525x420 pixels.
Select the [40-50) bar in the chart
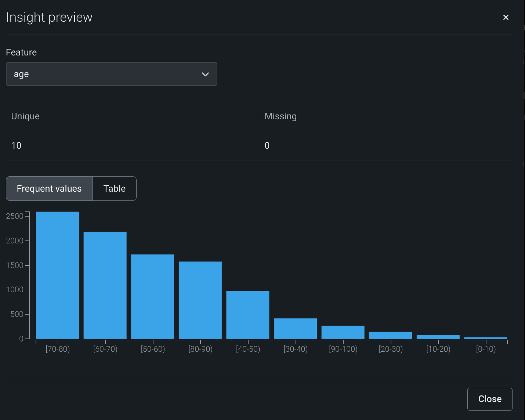click(248, 315)
